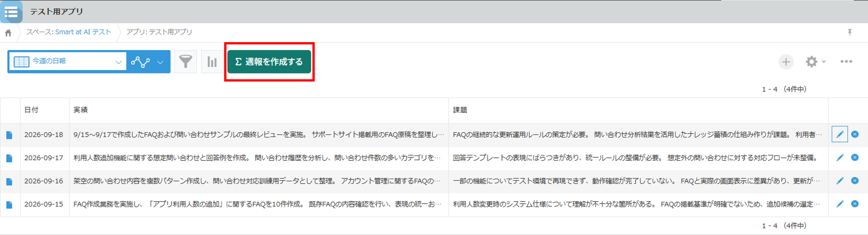Open the three-dots options menu
The width and height of the screenshot is (868, 235).
click(846, 61)
